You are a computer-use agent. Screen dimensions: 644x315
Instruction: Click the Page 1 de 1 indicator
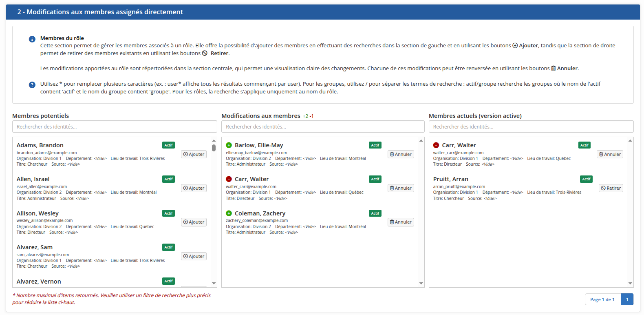tap(602, 299)
